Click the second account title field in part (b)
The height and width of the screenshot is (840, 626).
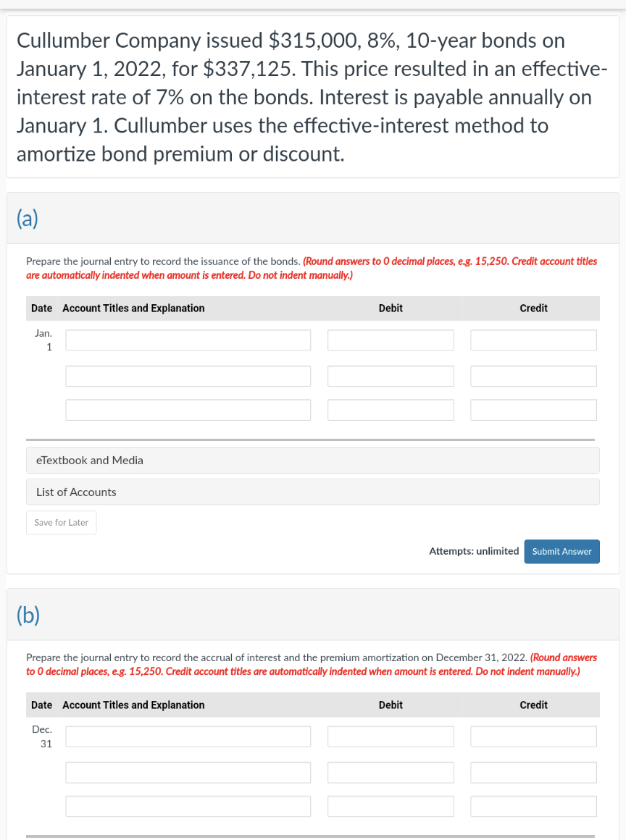(x=188, y=772)
